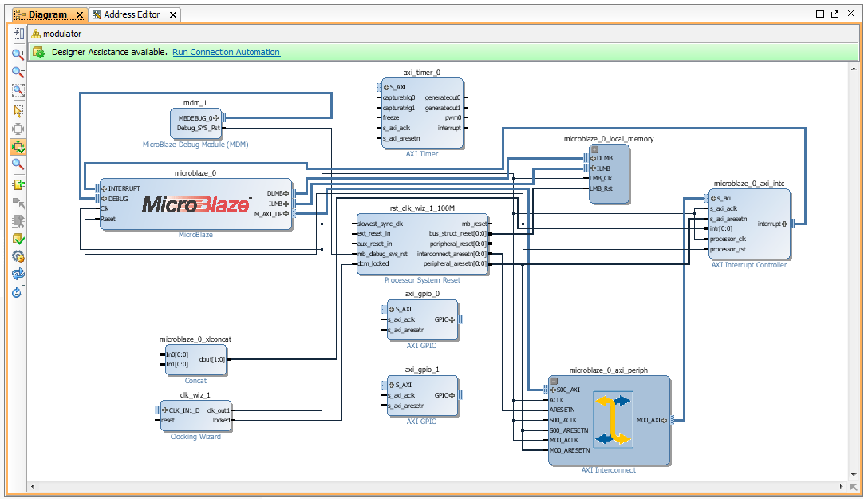This screenshot has height=499, width=868.
Task: Click the vertical scrollbar up arrow
Action: (853, 68)
